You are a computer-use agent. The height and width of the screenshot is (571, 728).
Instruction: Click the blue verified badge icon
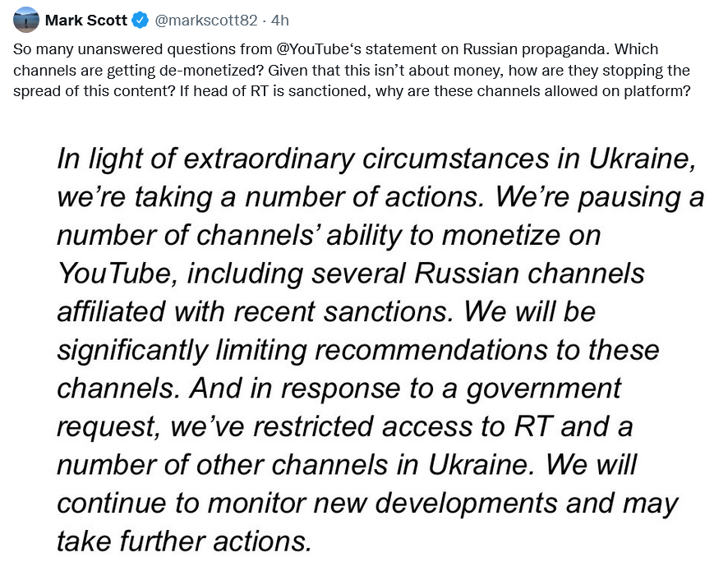click(141, 19)
